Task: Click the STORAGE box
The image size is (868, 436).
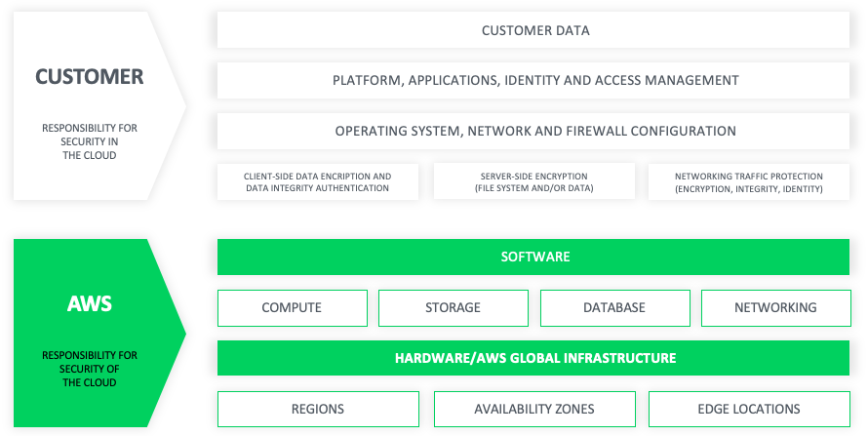Action: [x=454, y=307]
